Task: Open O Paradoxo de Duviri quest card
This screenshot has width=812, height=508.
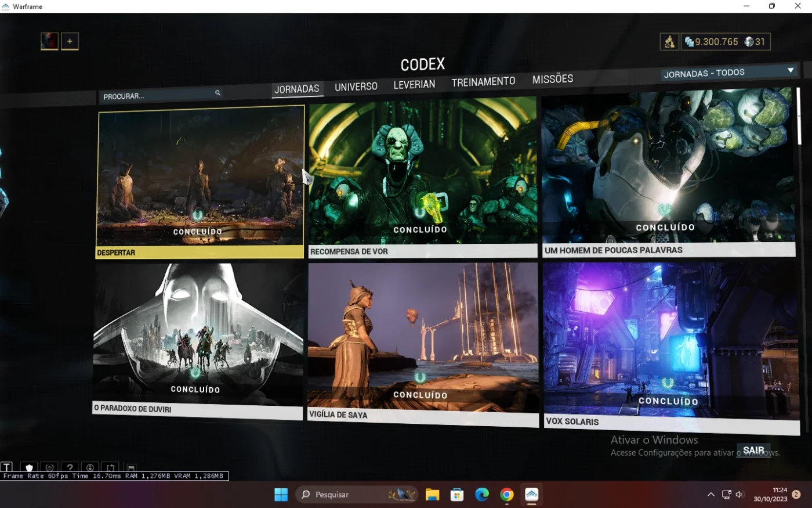Action: coord(198,342)
